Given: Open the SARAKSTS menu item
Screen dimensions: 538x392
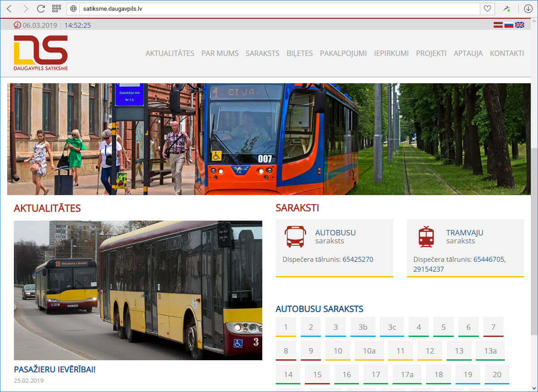Looking at the screenshot, I should [x=262, y=53].
